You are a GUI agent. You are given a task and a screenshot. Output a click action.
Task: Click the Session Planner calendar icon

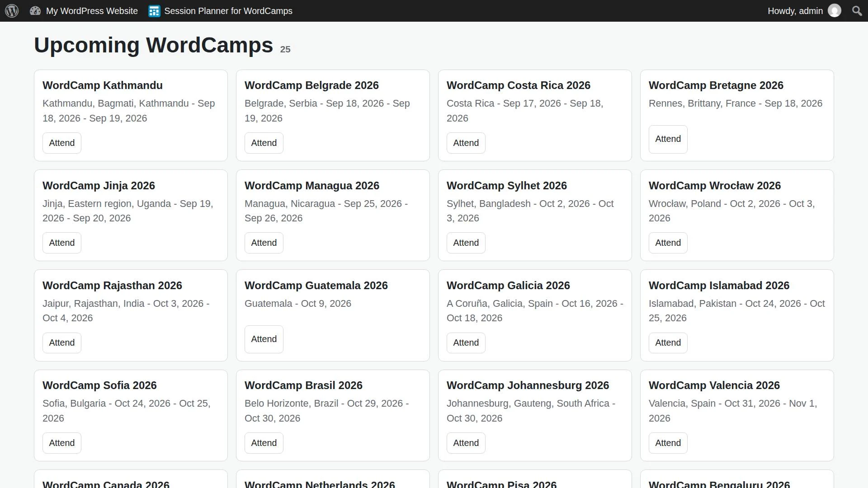(154, 11)
